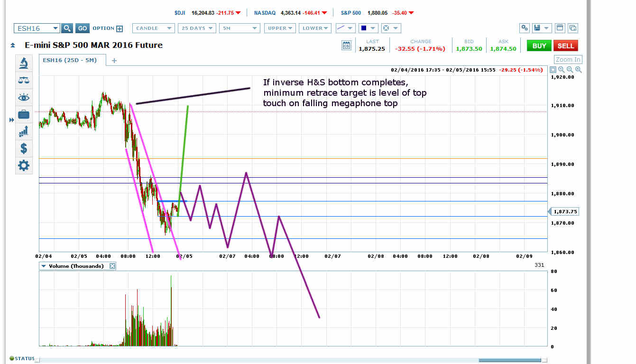Toggle the OPTION plus box
The height and width of the screenshot is (364, 636).
point(120,28)
